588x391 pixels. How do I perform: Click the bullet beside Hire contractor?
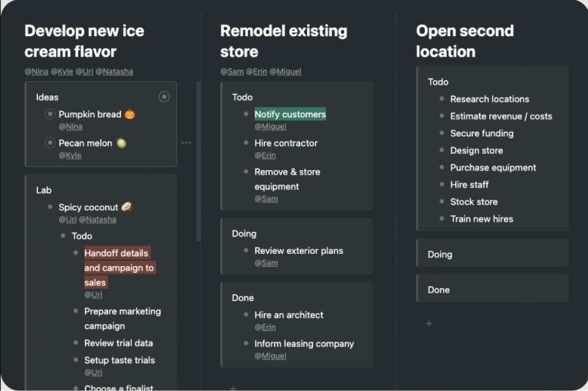coord(245,143)
